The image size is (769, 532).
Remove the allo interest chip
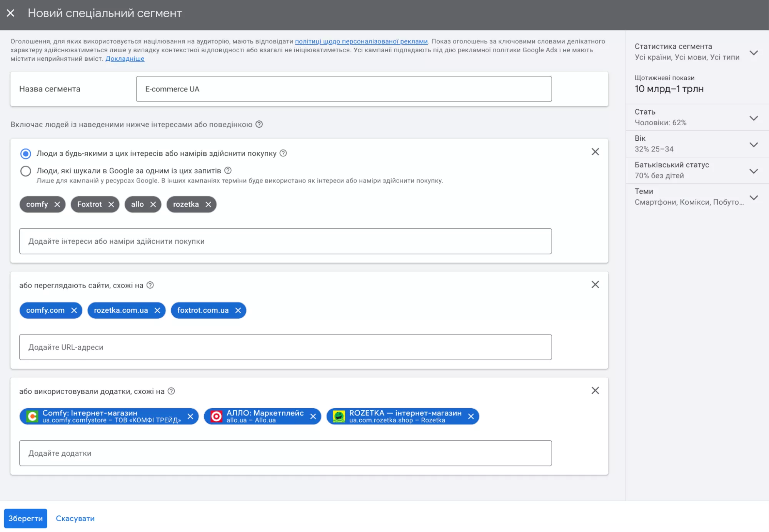click(x=153, y=204)
